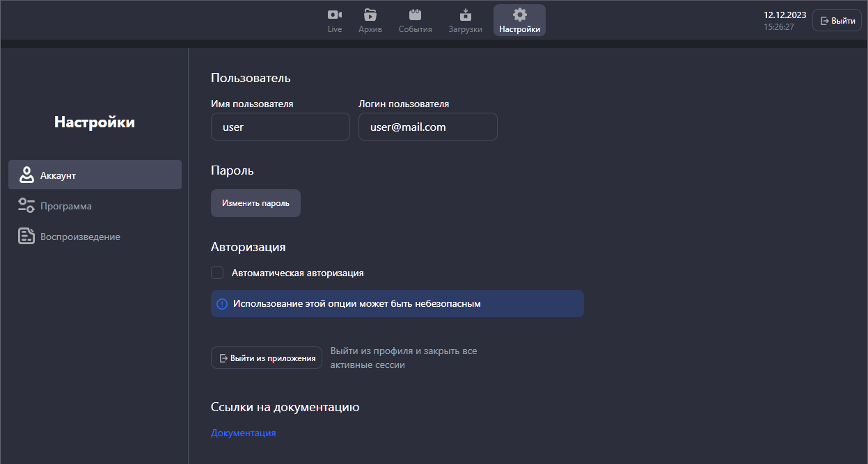Open the События clapperboard icon
This screenshot has height=464, width=868.
[x=416, y=15]
